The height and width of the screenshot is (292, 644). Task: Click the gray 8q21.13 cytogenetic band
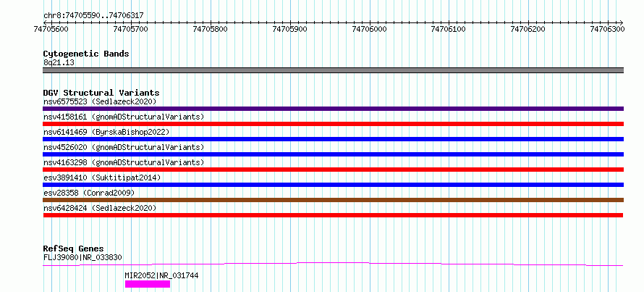tap(333, 70)
